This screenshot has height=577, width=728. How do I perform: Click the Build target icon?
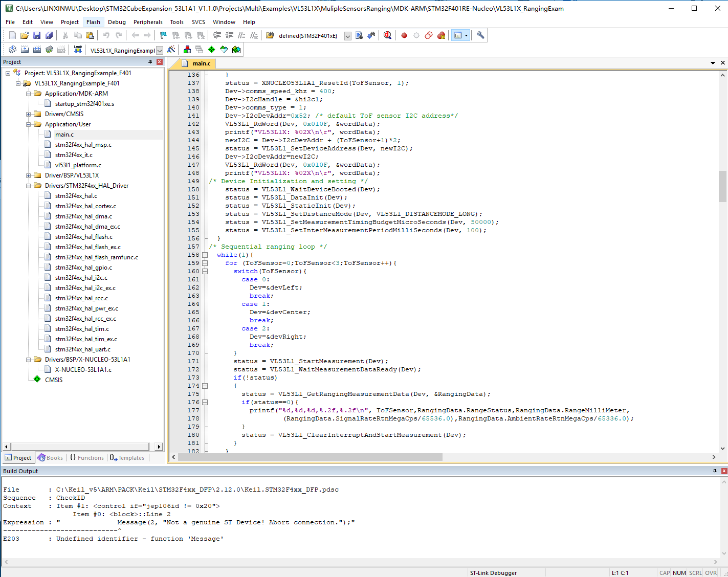point(25,50)
